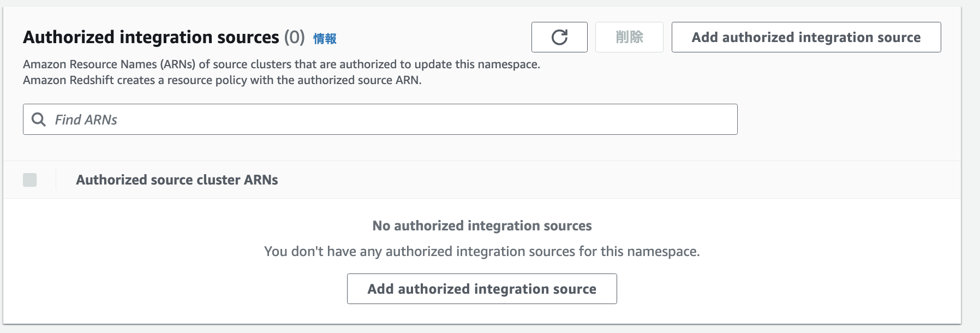Click the 削除 delete button
The height and width of the screenshot is (333, 980).
629,37
